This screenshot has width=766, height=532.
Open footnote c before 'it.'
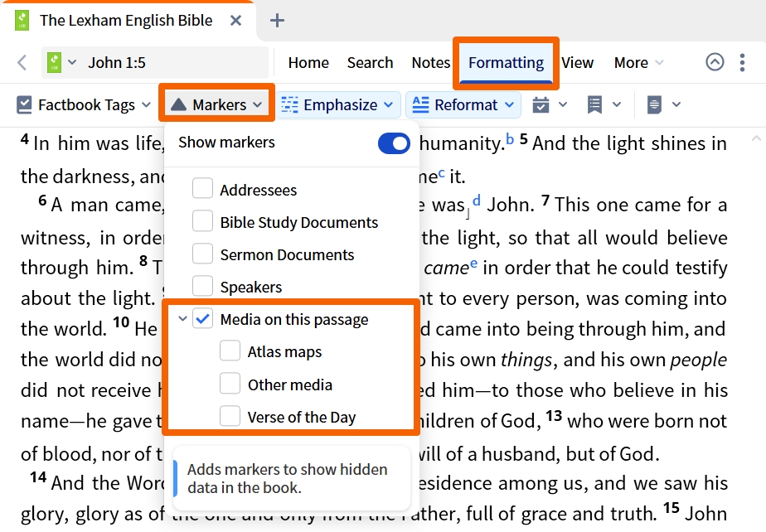pos(442,172)
